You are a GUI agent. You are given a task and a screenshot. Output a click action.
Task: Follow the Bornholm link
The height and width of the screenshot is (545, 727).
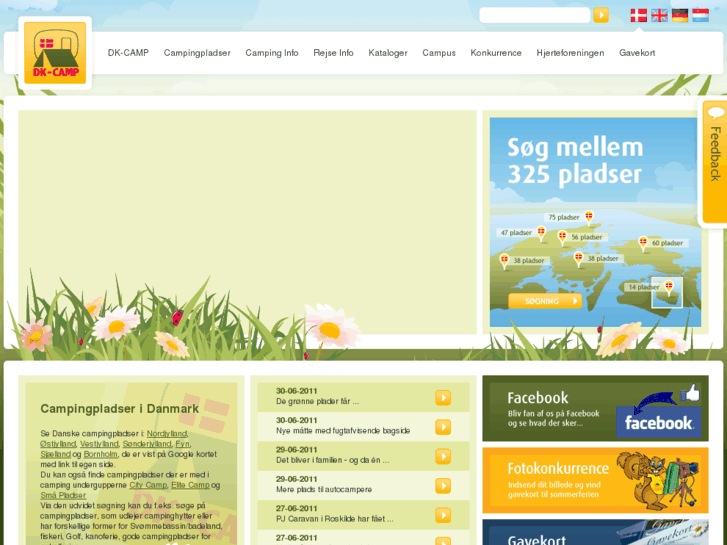point(100,454)
